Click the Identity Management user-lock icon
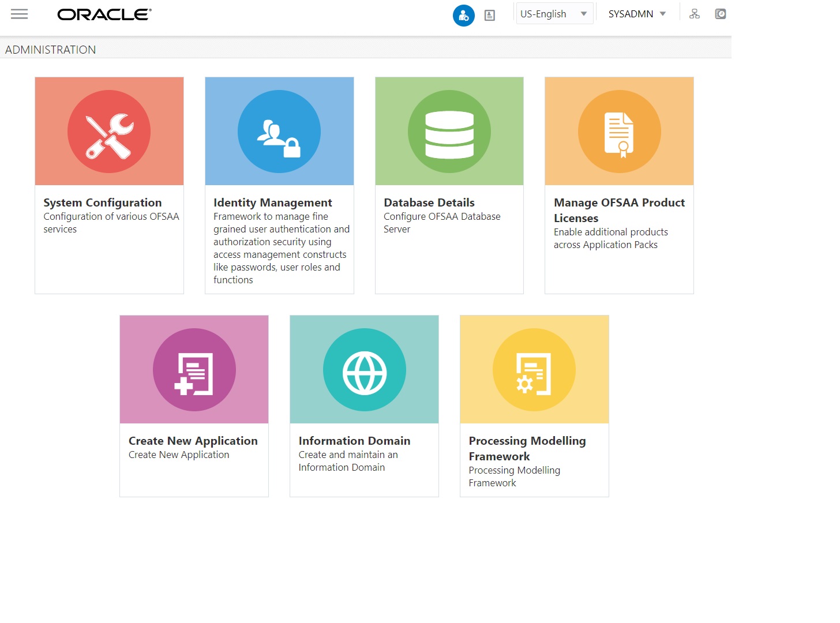 pyautogui.click(x=279, y=132)
